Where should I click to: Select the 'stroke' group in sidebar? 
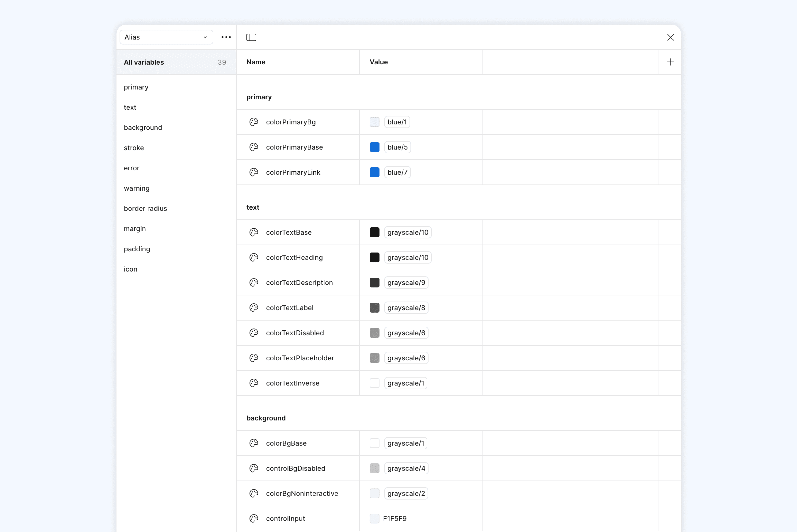coord(134,148)
